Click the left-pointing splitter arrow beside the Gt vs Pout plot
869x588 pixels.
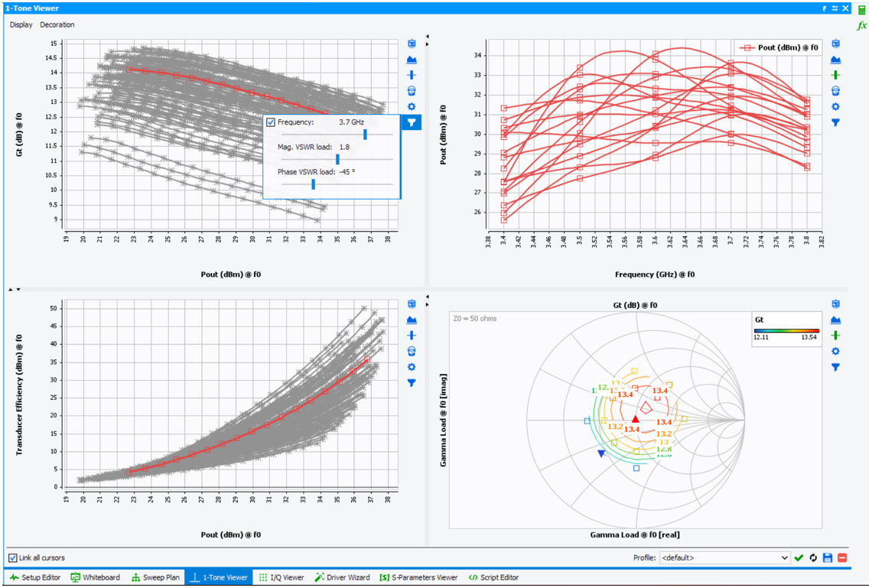(x=428, y=37)
